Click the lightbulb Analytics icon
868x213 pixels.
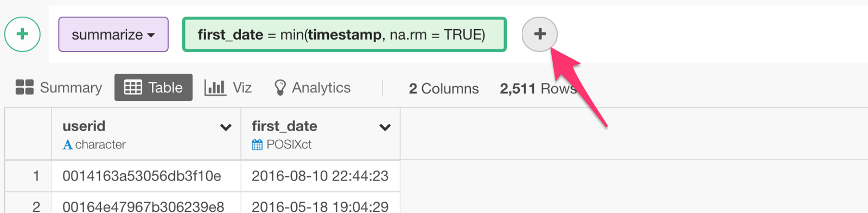tap(280, 88)
